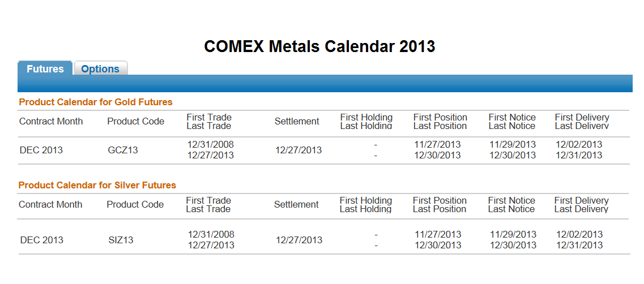This screenshot has width=644, height=284.
Task: Click First Holding header in Silver table
Action: point(366,200)
